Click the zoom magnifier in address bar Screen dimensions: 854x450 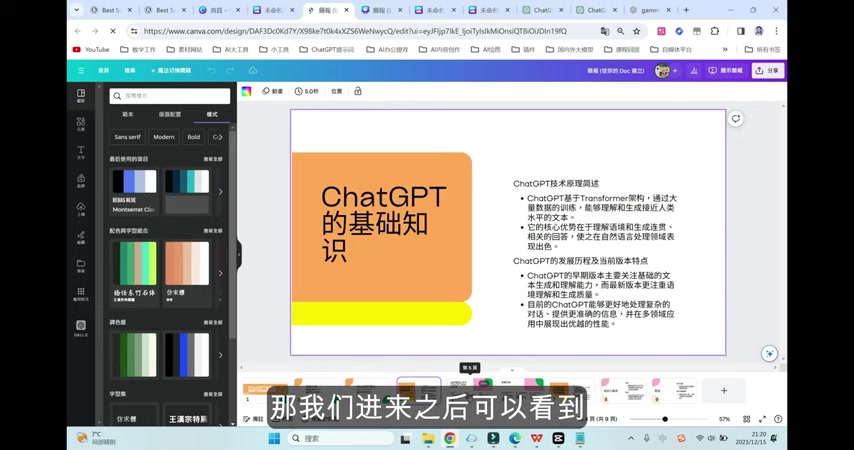coord(620,31)
